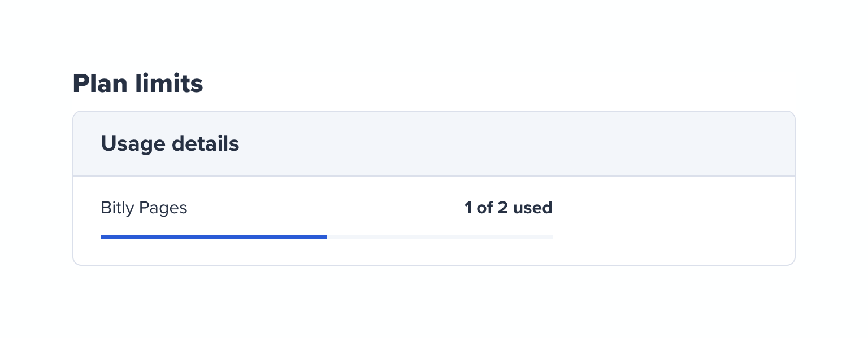868x338 pixels.
Task: Click the word "Usage" in the card header
Action: pos(132,144)
